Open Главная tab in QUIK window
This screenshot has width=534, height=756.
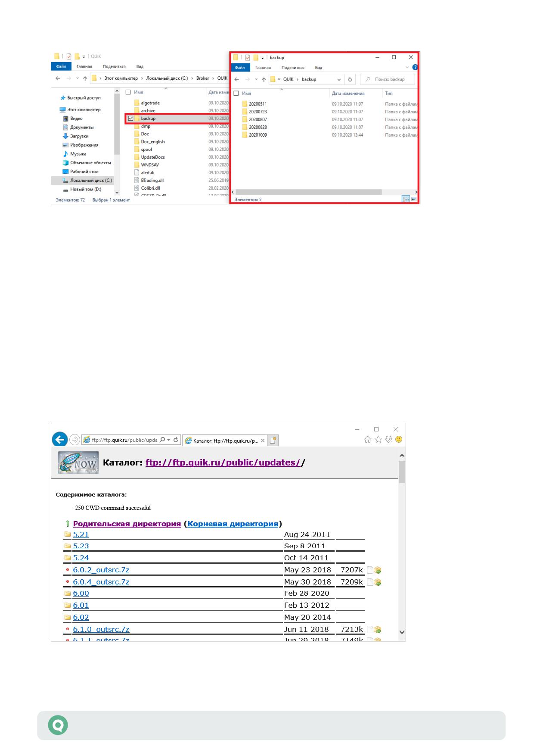84,66
